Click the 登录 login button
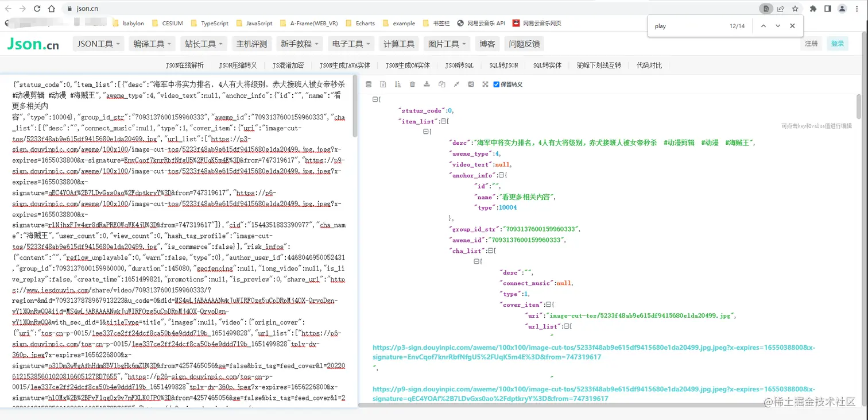The height and width of the screenshot is (420, 868). coord(838,44)
